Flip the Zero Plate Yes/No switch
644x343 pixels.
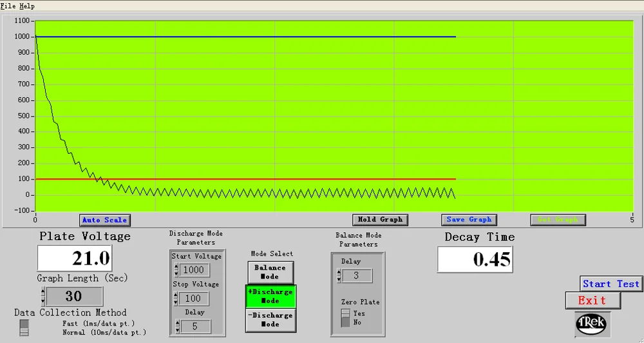[346, 317]
